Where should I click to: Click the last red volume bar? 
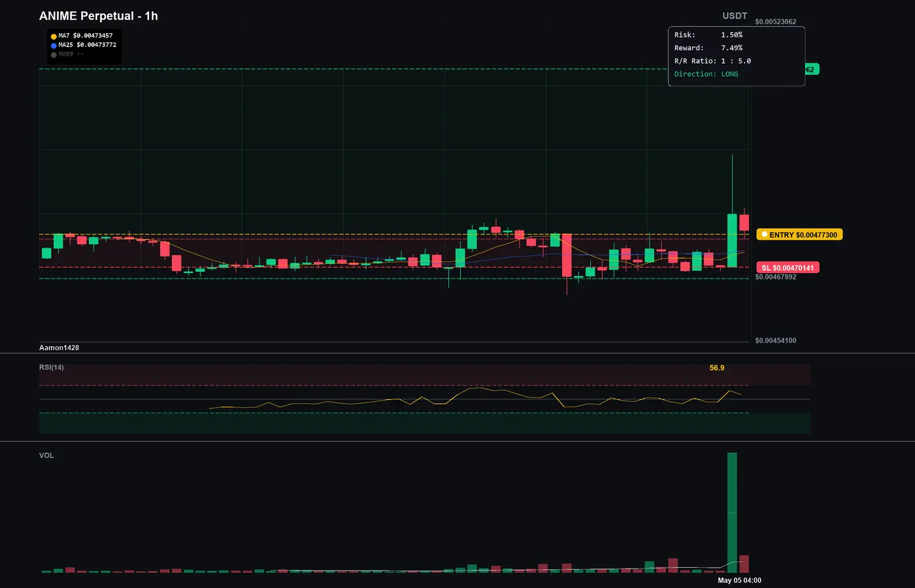click(744, 564)
